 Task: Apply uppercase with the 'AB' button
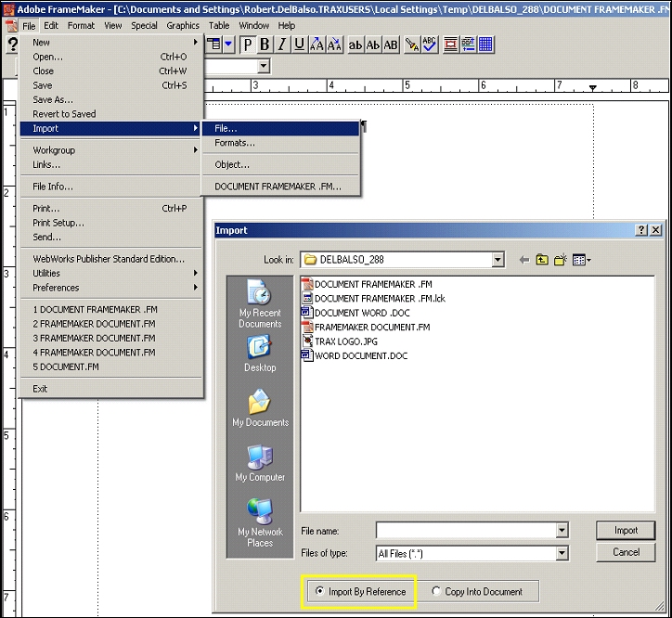pyautogui.click(x=391, y=45)
